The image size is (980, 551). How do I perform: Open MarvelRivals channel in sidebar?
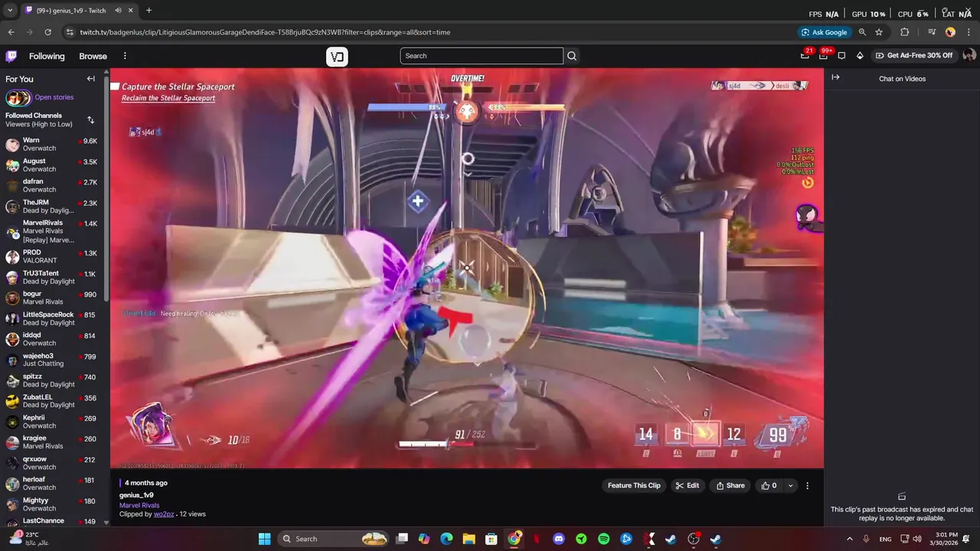(52, 231)
